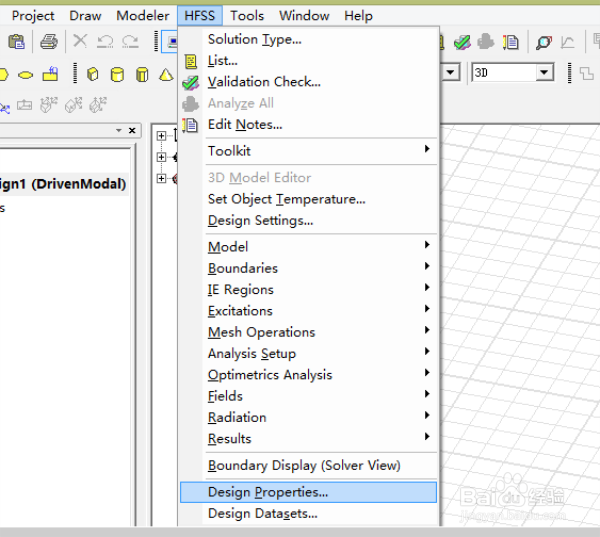The image size is (600, 537).
Task: Click the first grayed 3D box icon in third toolbar row
Action: (x=49, y=105)
